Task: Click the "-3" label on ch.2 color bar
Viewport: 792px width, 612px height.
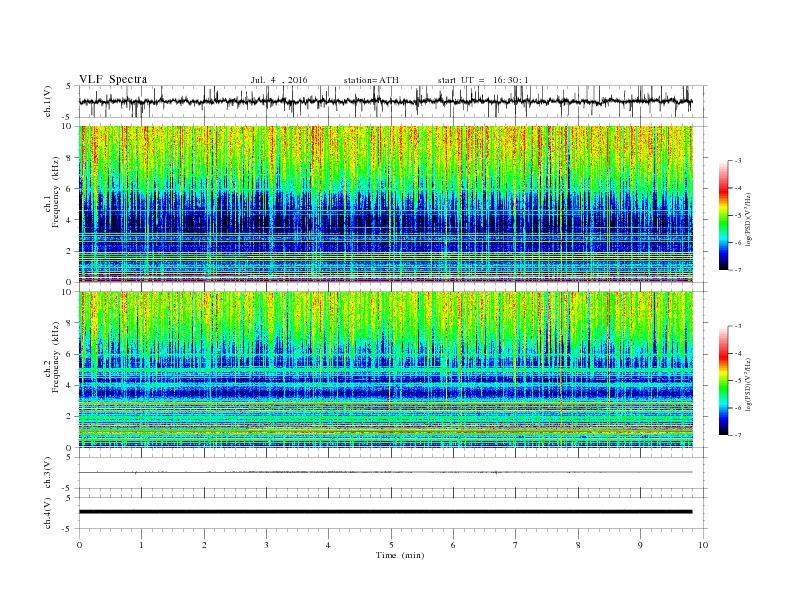Action: (738, 326)
